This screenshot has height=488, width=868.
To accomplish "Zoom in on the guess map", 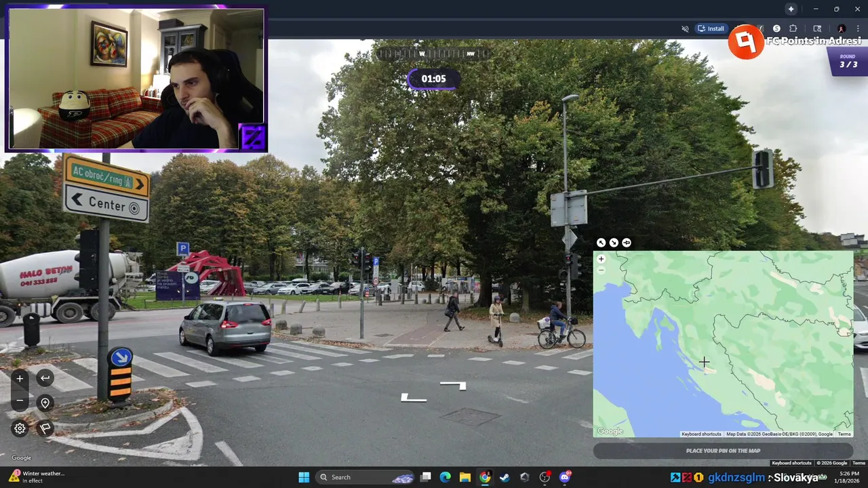I will pos(601,259).
